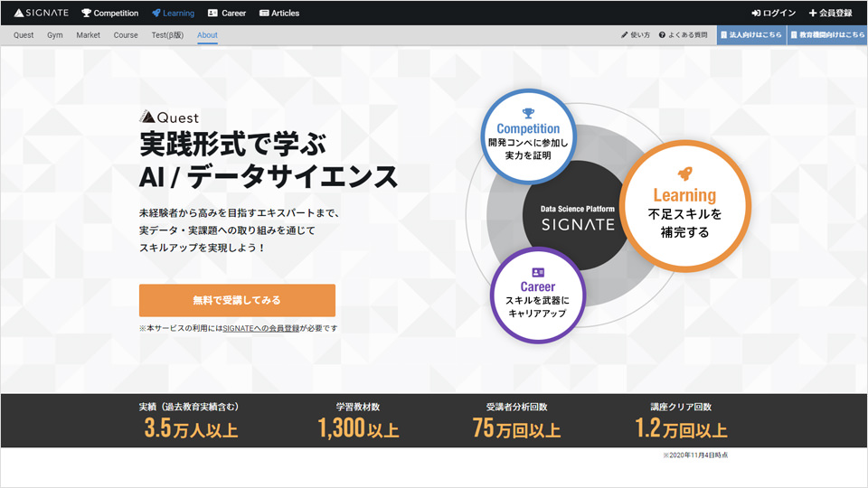Click the ログイン login link
868x488 pixels.
(774, 13)
